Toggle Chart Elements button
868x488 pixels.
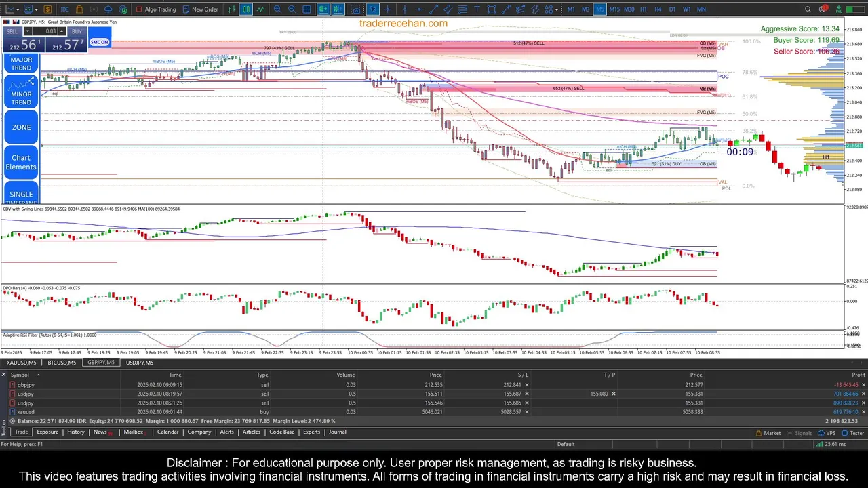(x=21, y=162)
